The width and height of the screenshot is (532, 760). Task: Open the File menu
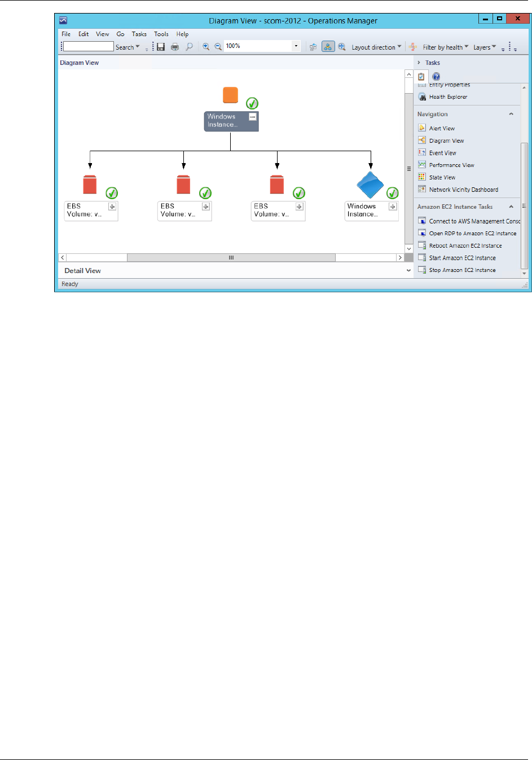[66, 34]
